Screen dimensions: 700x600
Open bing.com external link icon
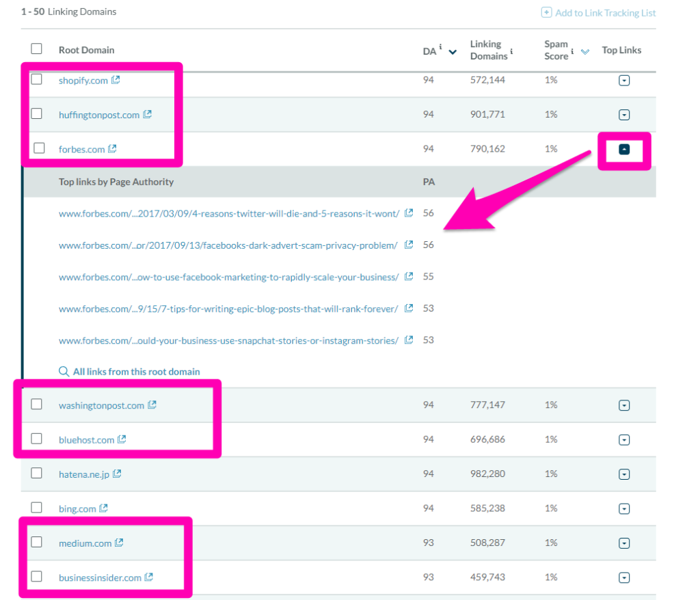[x=104, y=508]
